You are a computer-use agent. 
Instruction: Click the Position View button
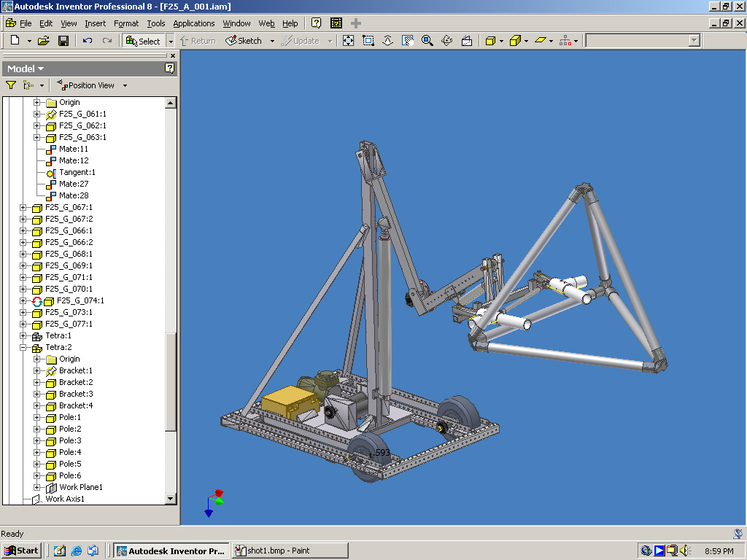pos(86,85)
